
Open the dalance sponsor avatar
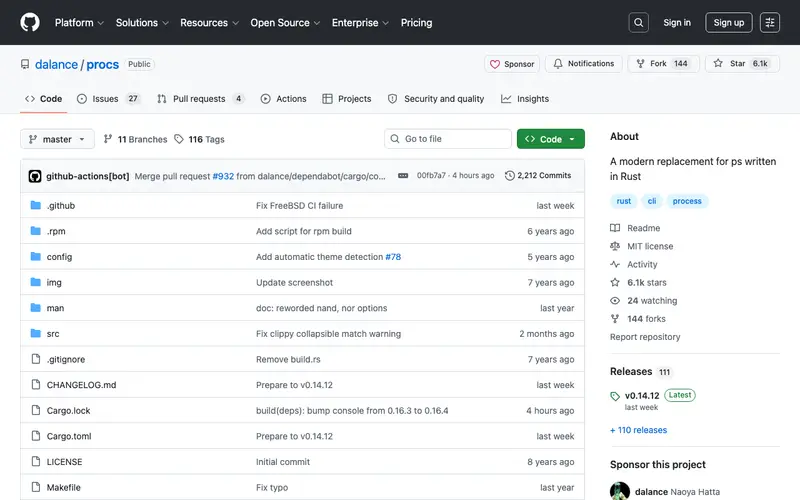click(620, 491)
